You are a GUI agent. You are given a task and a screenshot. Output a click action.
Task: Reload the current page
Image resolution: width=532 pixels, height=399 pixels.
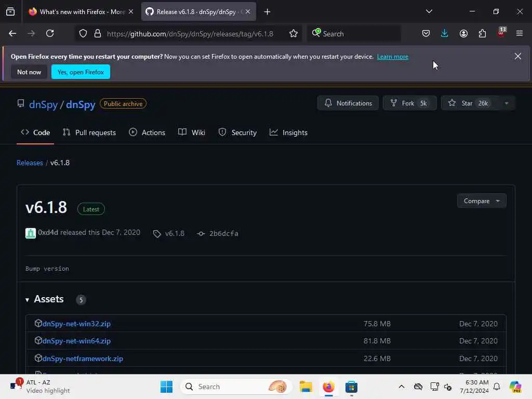pos(50,33)
